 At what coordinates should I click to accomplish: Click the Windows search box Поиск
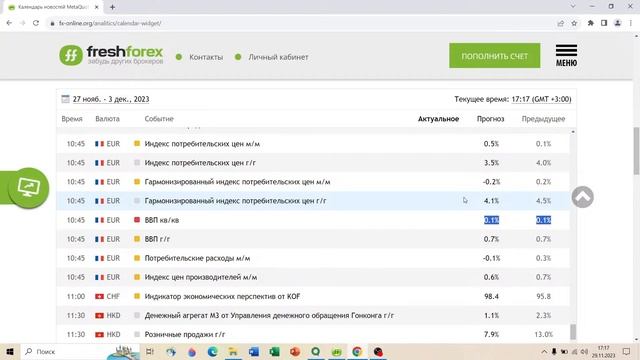pos(80,351)
